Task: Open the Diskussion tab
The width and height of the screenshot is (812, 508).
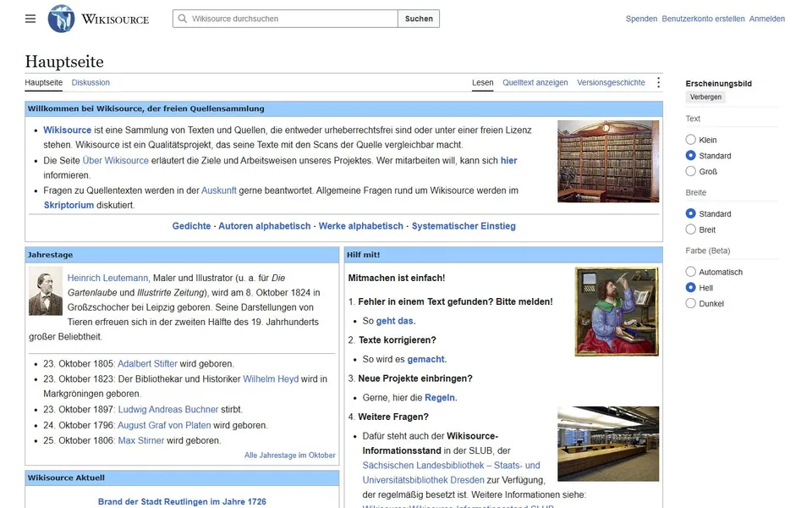Action: 91,82
